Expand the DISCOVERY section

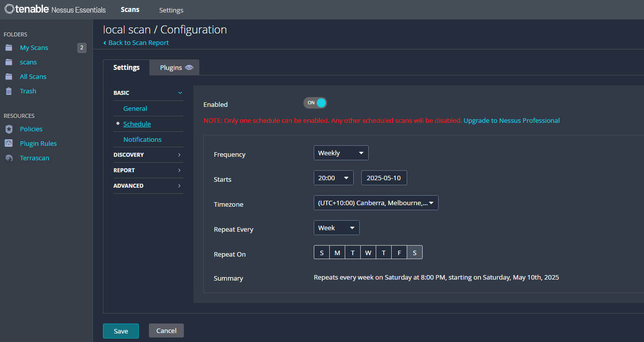coord(148,155)
